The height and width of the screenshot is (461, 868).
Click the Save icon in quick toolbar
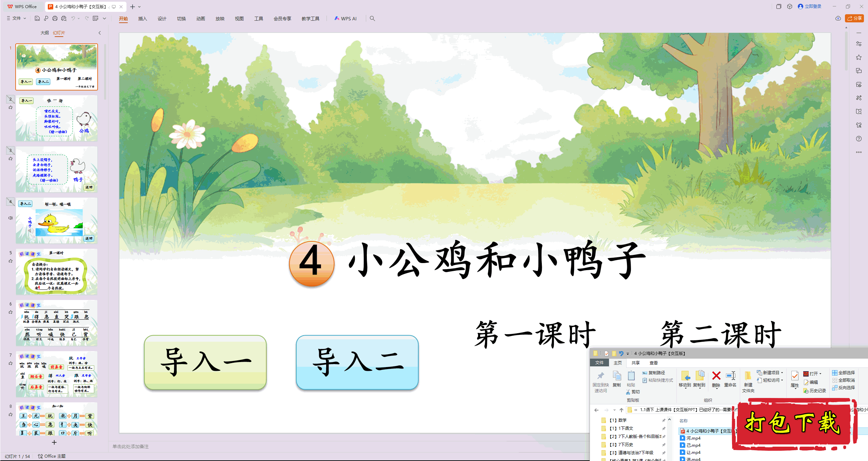[x=37, y=18]
